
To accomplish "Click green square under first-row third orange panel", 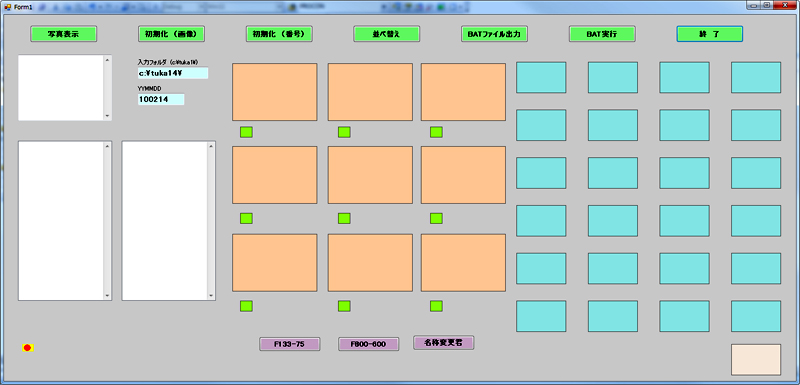I will [436, 132].
